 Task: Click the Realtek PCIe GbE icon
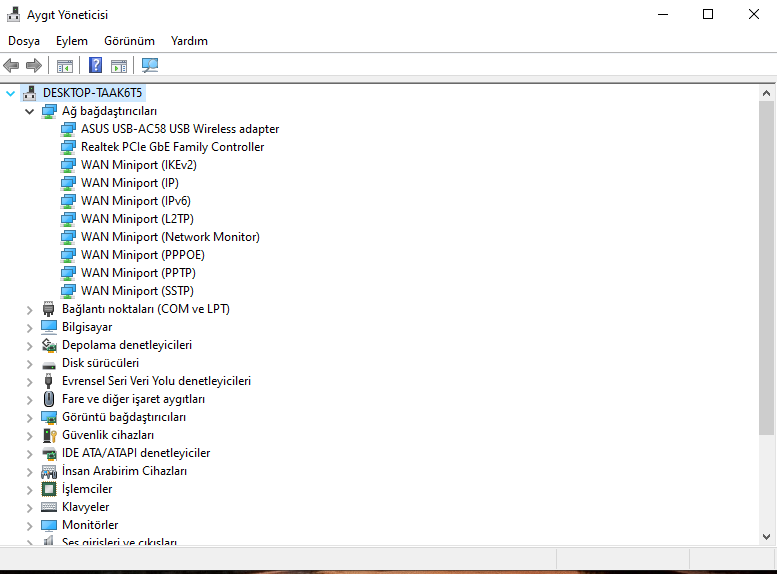(x=68, y=147)
